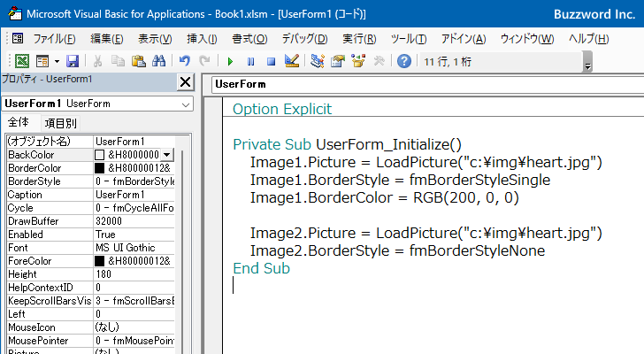Viewport: 644px width, 354px height.
Task: Toggle Design Mode icon
Action: tap(292, 62)
